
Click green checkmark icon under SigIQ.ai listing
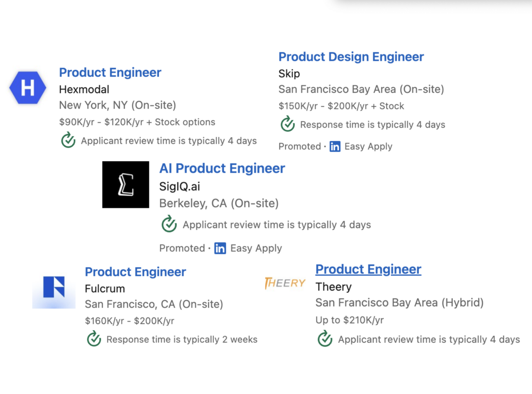[x=169, y=224]
